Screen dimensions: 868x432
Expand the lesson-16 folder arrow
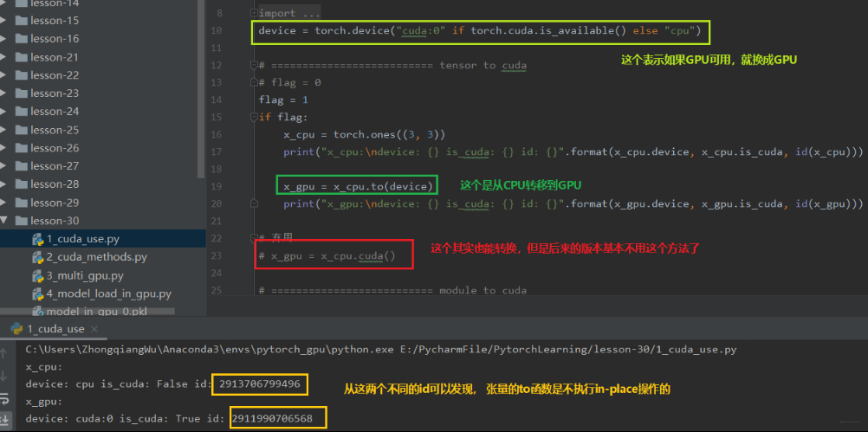(x=3, y=39)
